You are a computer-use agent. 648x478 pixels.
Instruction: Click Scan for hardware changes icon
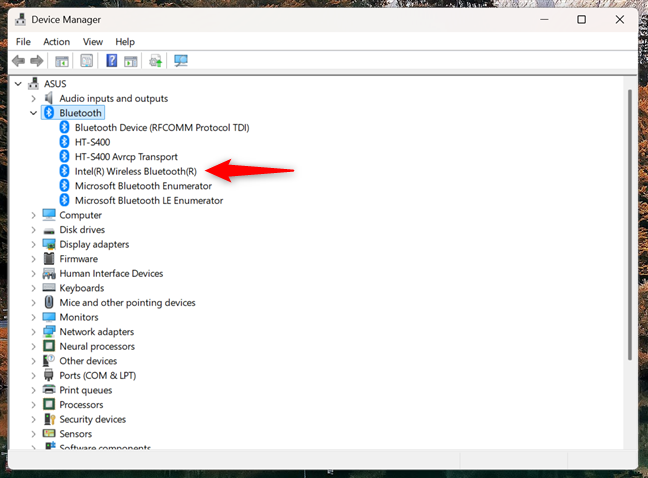pyautogui.click(x=181, y=61)
